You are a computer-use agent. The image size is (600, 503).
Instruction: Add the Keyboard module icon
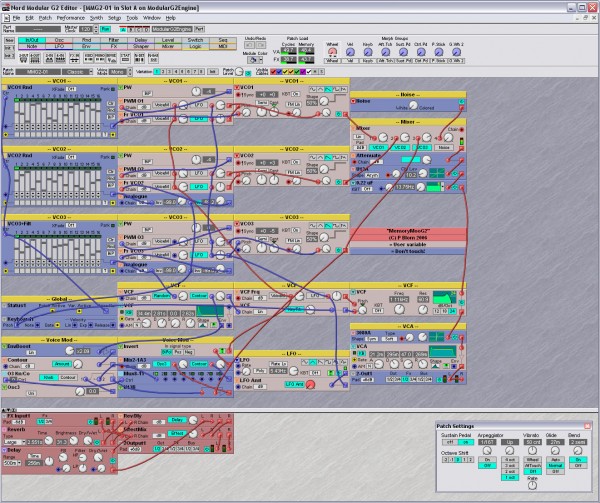coord(89,58)
